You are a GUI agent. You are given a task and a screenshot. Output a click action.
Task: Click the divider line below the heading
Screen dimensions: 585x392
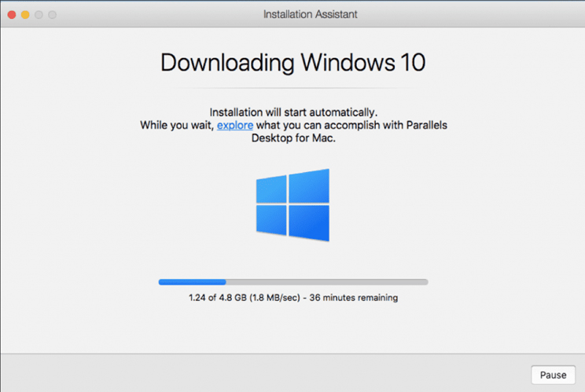292,87
